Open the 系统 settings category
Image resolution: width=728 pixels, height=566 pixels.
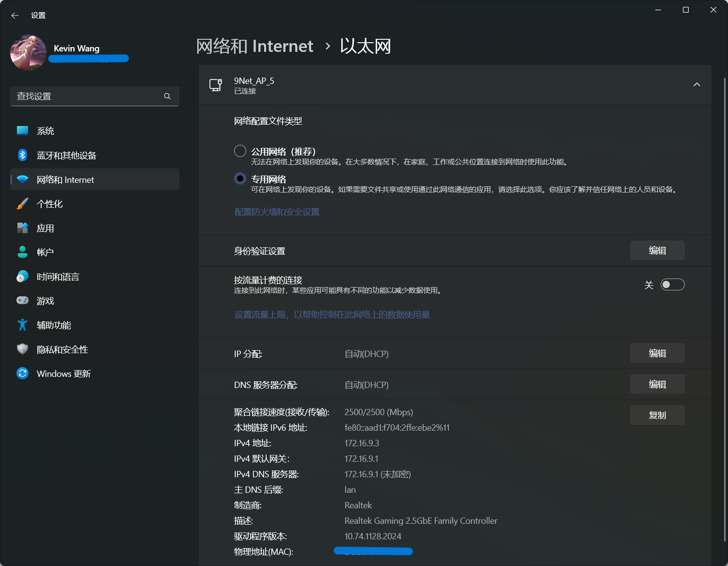pyautogui.click(x=95, y=131)
